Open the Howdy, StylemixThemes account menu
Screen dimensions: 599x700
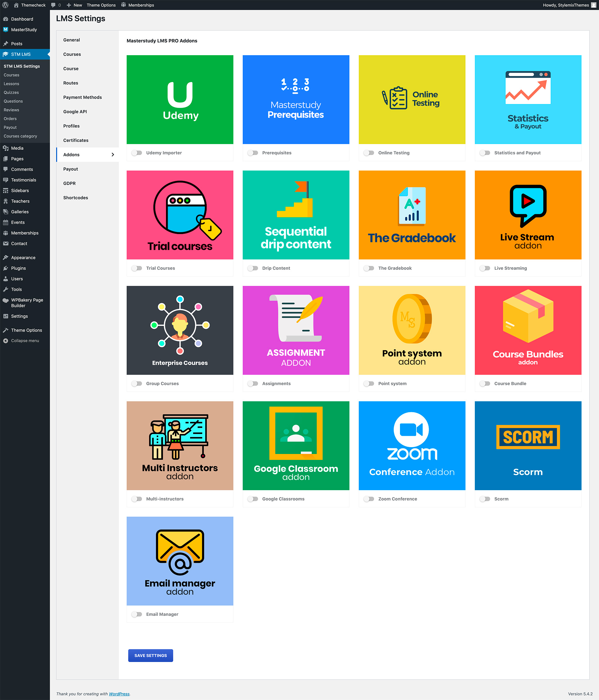pyautogui.click(x=566, y=5)
